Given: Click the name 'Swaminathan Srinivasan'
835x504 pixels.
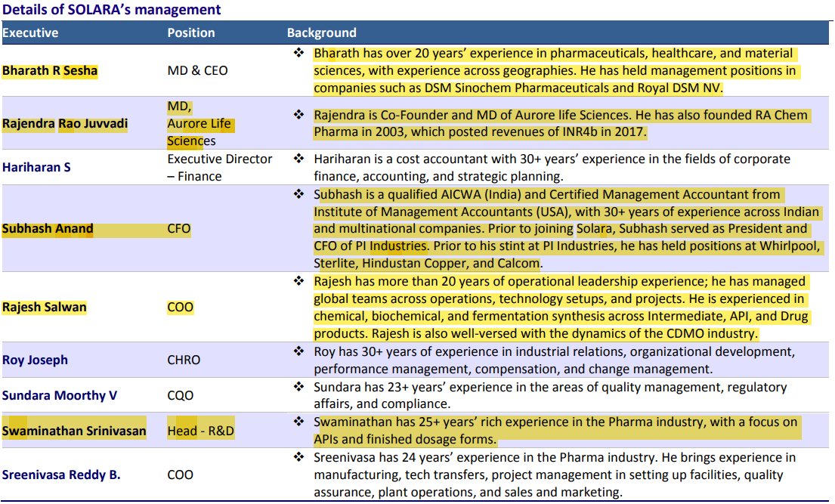Looking at the screenshot, I should (x=74, y=431).
